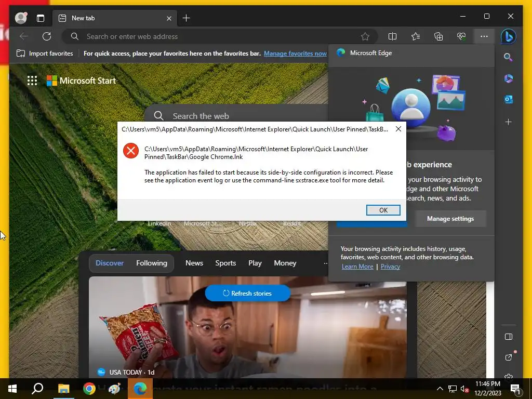532x399 pixels.
Task: Open the tab actions menu icon
Action: point(41,18)
